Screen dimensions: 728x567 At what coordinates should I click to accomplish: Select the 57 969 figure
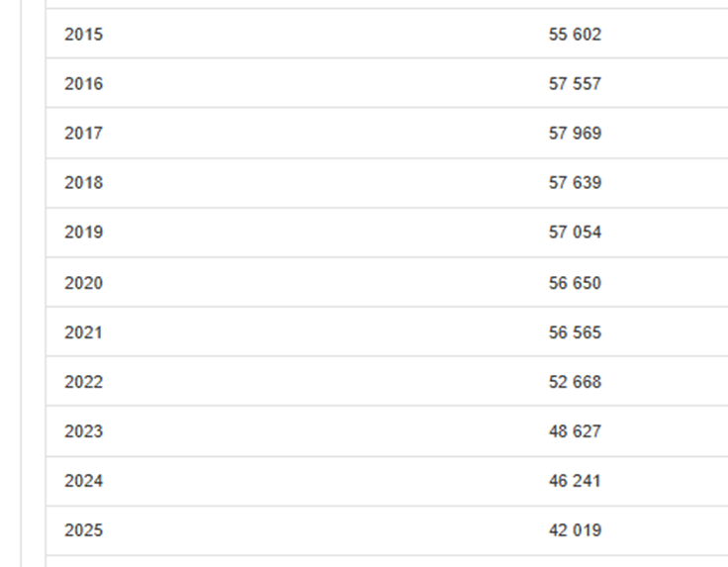point(575,134)
